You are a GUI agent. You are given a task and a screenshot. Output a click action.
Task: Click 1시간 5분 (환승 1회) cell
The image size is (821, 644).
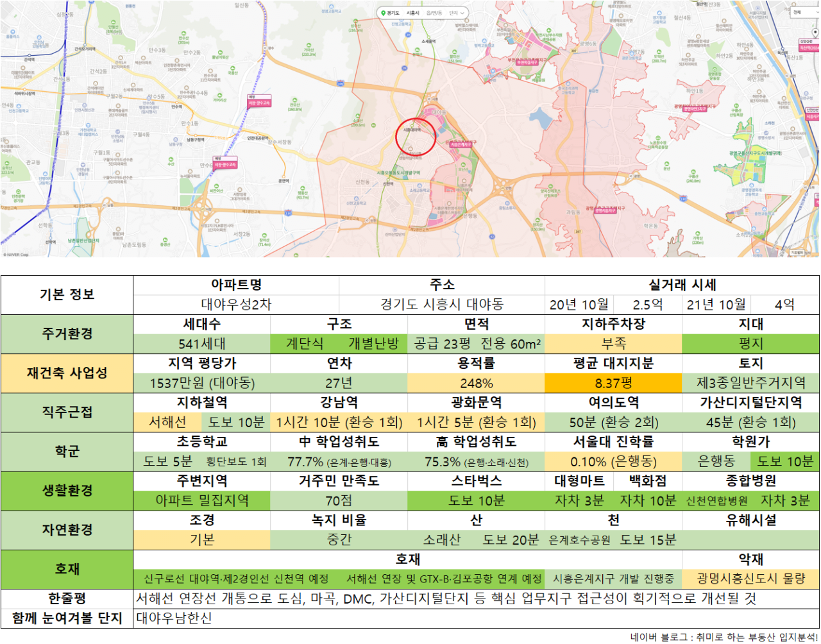[x=476, y=422]
